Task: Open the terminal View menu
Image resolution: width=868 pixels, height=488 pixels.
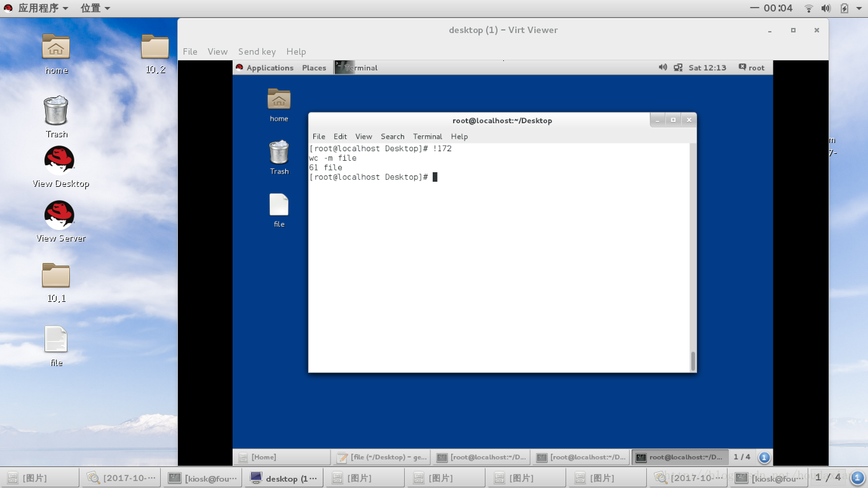Action: point(363,136)
